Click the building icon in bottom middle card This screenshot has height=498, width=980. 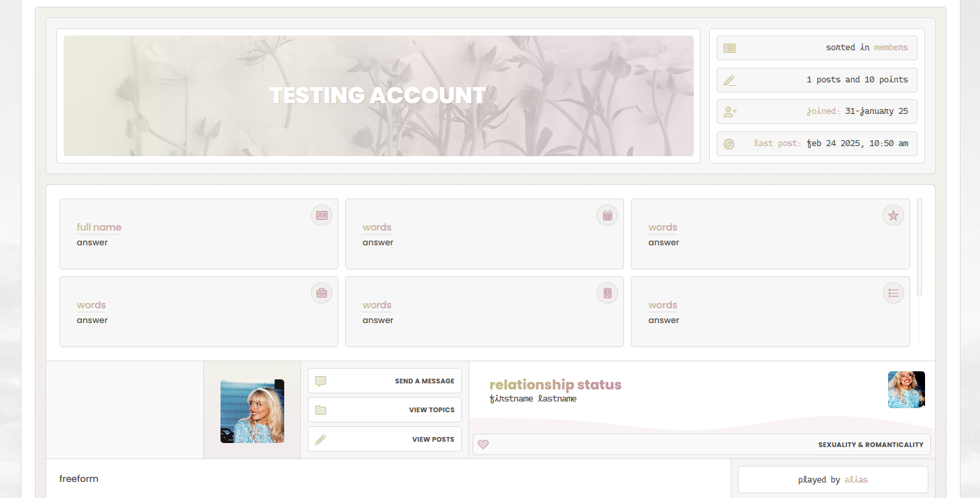[x=607, y=293]
